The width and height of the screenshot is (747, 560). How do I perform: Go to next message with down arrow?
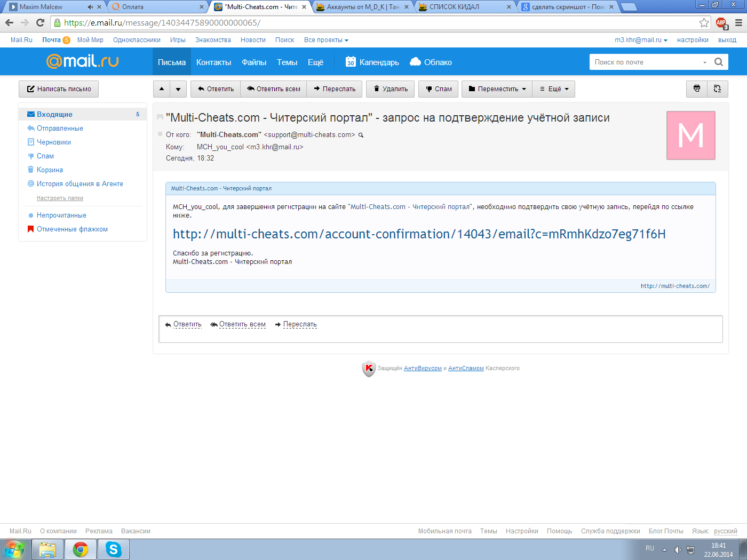click(178, 89)
